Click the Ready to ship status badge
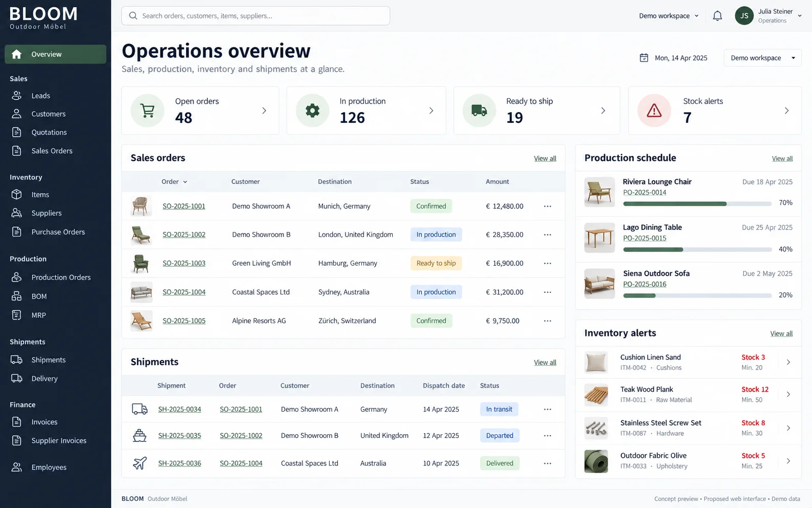Image resolution: width=812 pixels, height=508 pixels. click(436, 263)
